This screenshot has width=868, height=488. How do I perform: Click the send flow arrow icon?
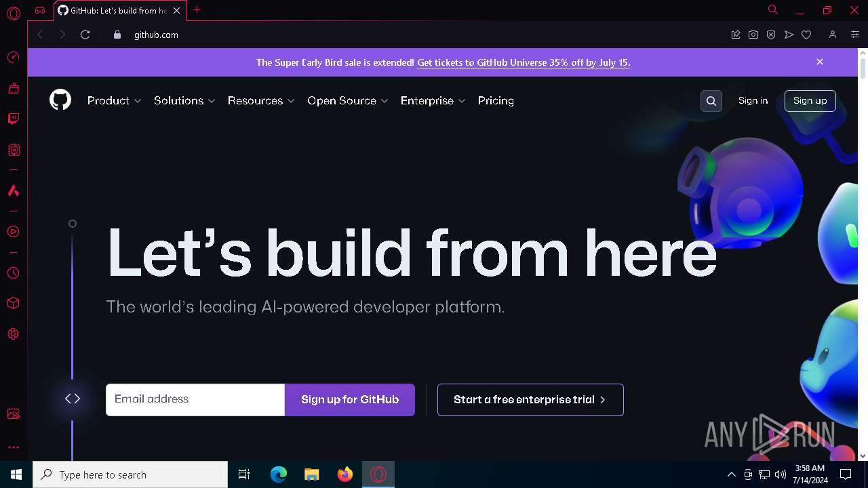coord(789,35)
